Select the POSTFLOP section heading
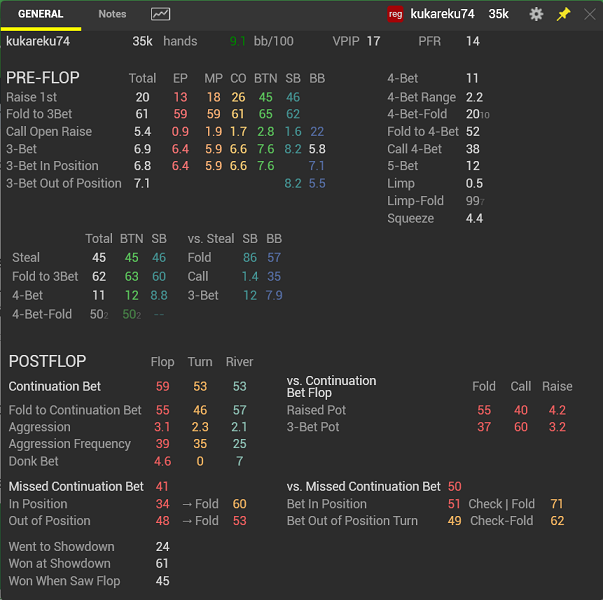 47,361
